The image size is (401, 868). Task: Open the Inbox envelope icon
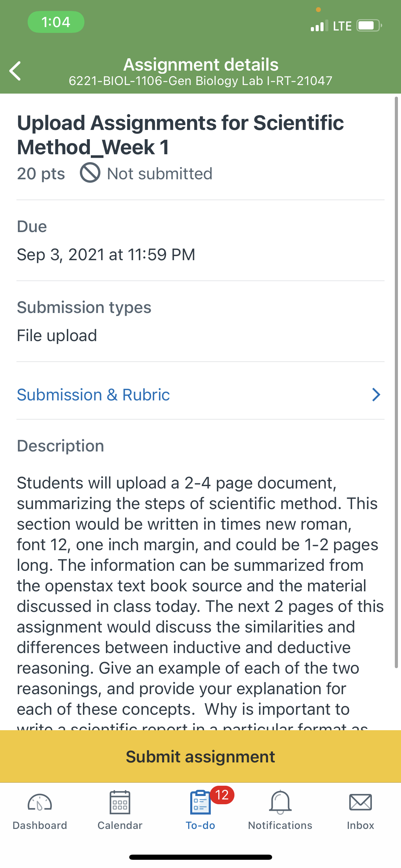361,802
